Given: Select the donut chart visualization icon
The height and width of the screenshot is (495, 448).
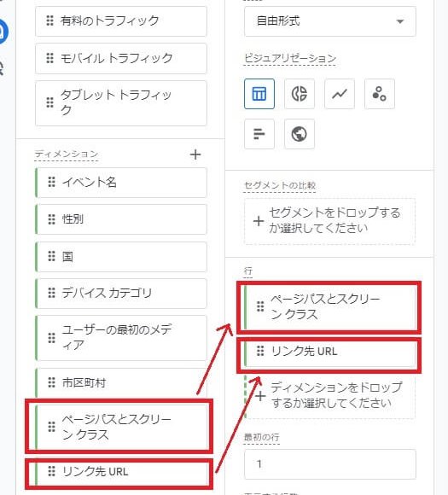Looking at the screenshot, I should point(300,94).
